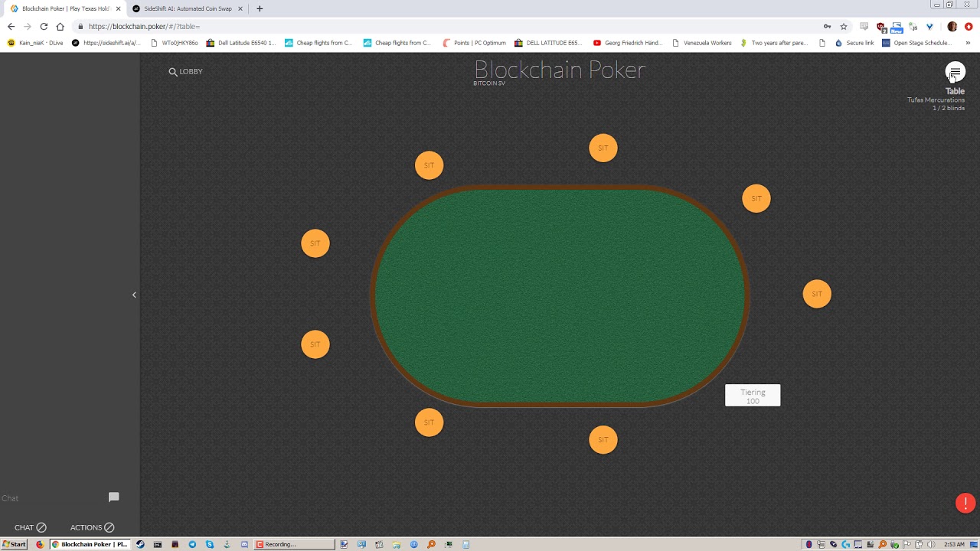Toggle the ACTIONS filter

click(92, 527)
